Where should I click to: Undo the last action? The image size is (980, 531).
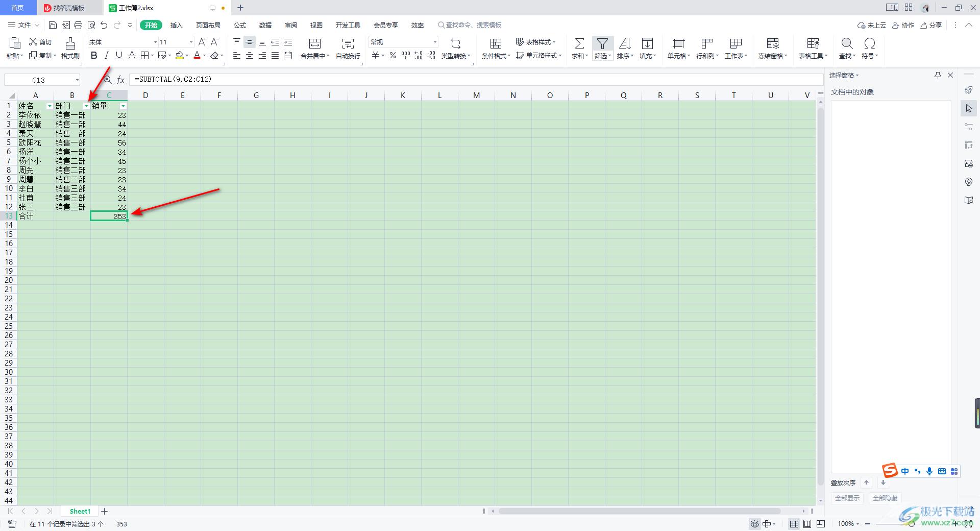(x=104, y=25)
